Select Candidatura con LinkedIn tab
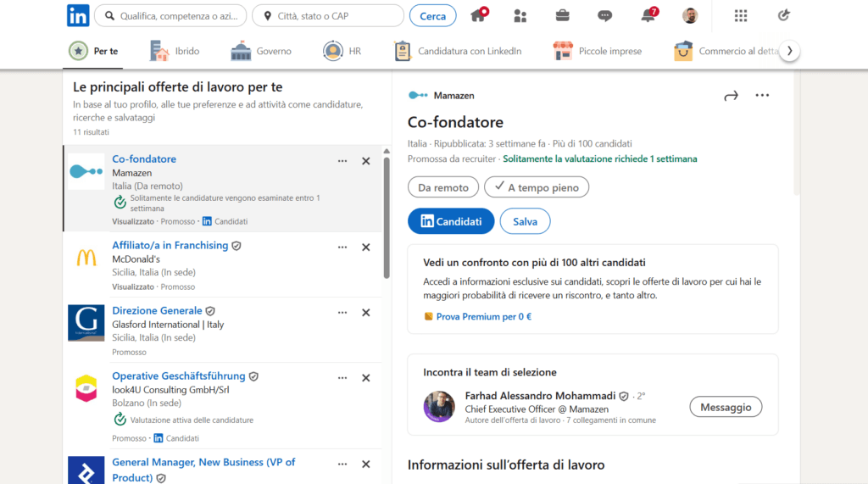 457,51
